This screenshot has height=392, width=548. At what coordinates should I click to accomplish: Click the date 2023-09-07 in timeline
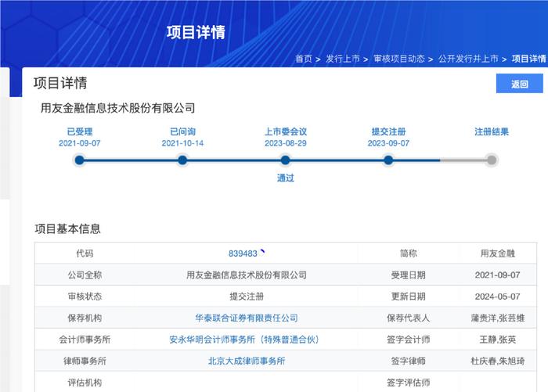click(x=388, y=143)
